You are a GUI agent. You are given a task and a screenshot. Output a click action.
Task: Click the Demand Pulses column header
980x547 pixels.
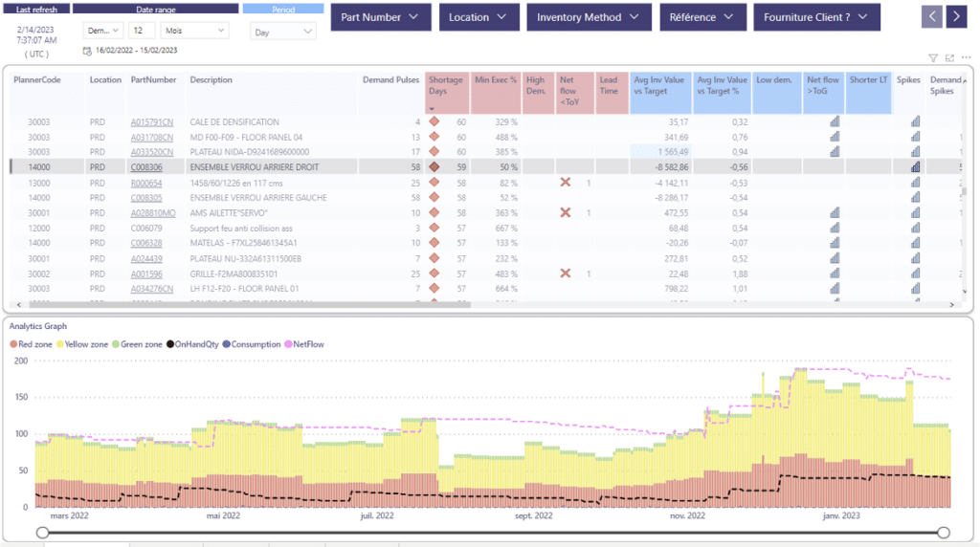coord(390,80)
